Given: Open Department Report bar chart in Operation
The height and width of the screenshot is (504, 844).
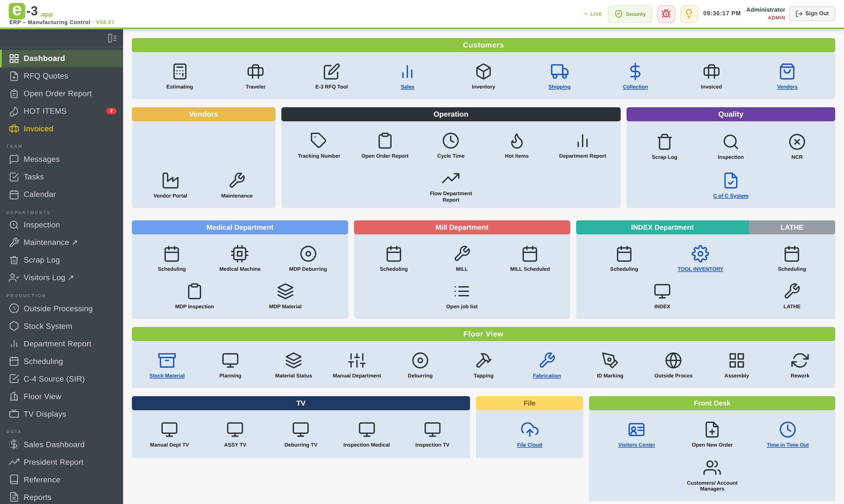Looking at the screenshot, I should tap(582, 141).
